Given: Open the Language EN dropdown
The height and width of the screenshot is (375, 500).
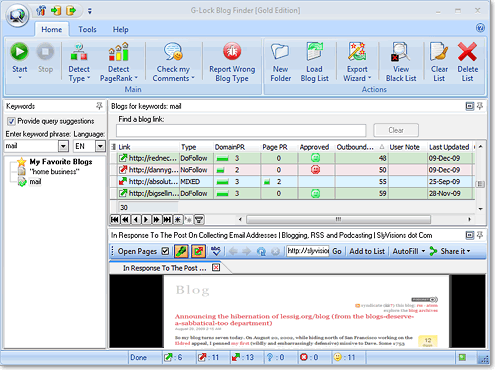Looking at the screenshot, I should click(x=100, y=146).
